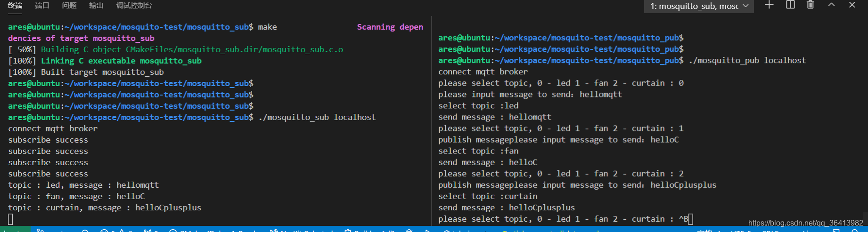This screenshot has height=232, width=868.
Task: Click 'connect mqtt broker' in the left terminal
Action: point(53,128)
